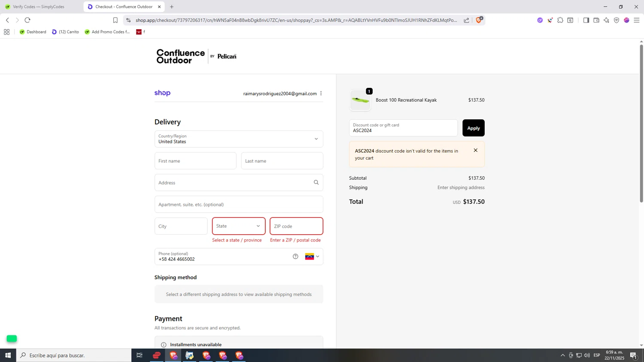
Task: Open the Python taskbar app
Action: coord(189,355)
